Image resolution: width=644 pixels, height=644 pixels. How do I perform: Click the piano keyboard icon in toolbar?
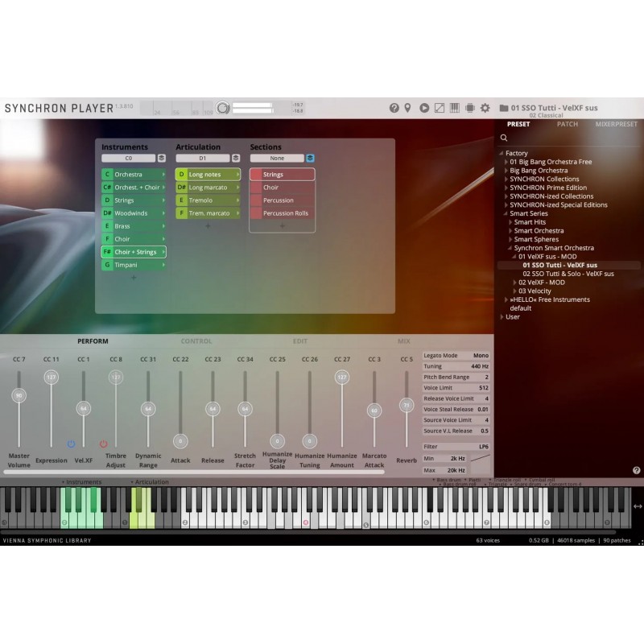(x=455, y=108)
